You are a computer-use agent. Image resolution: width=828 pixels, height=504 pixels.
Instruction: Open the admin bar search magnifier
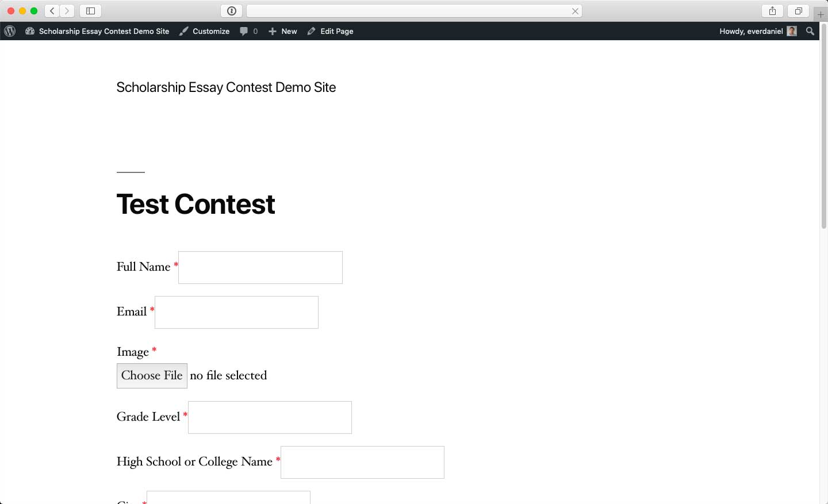click(810, 31)
